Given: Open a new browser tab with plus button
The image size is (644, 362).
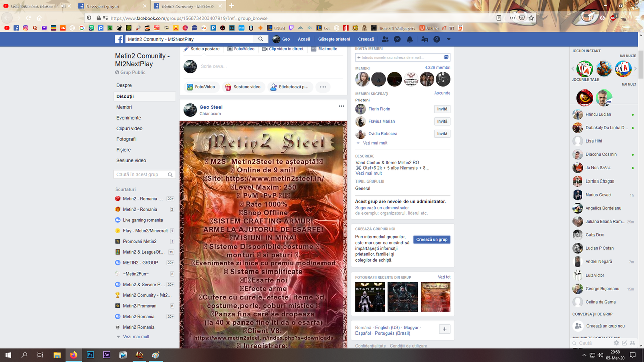Looking at the screenshot, I should coord(231,6).
